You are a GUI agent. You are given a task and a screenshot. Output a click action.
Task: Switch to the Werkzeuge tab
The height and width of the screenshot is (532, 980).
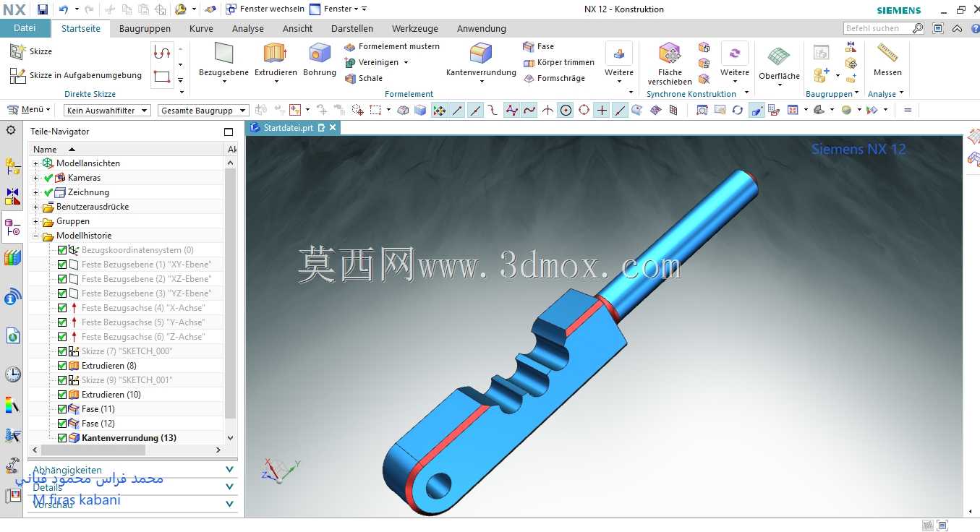click(415, 29)
